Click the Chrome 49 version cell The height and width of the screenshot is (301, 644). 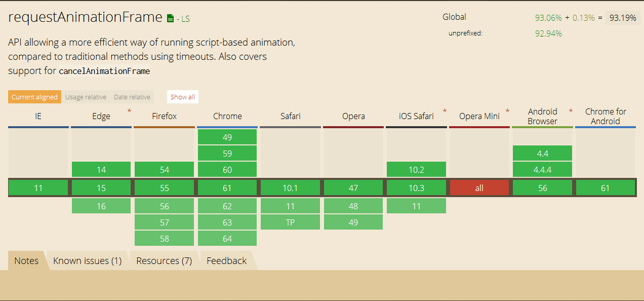click(227, 137)
